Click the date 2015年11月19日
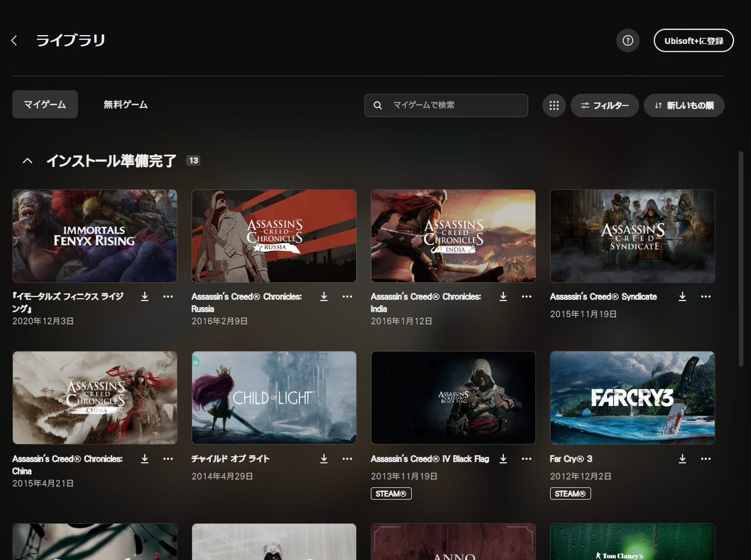 tap(583, 313)
